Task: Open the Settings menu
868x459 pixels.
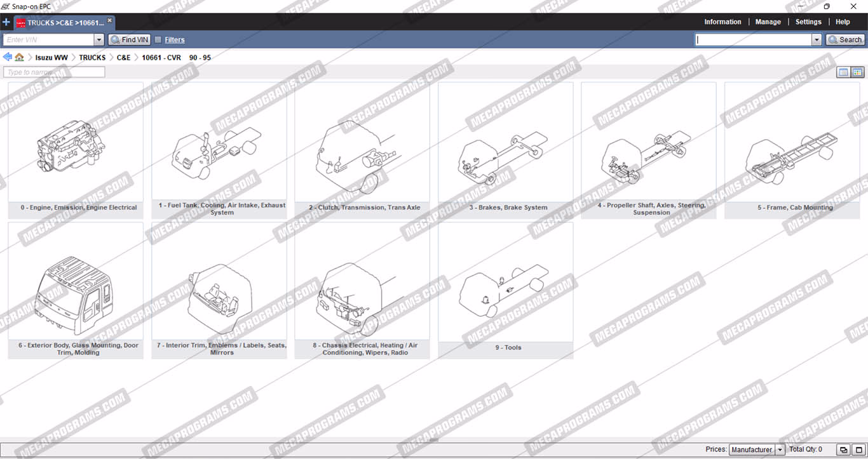Action: [x=808, y=22]
